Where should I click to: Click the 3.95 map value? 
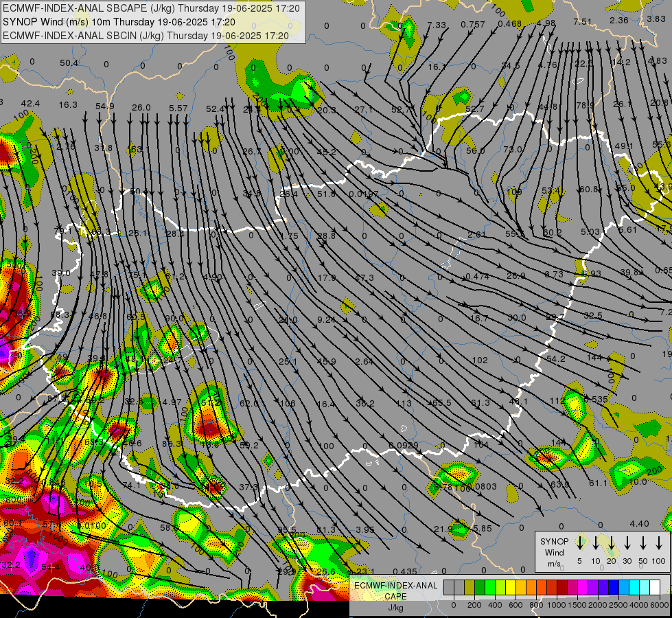(365, 529)
